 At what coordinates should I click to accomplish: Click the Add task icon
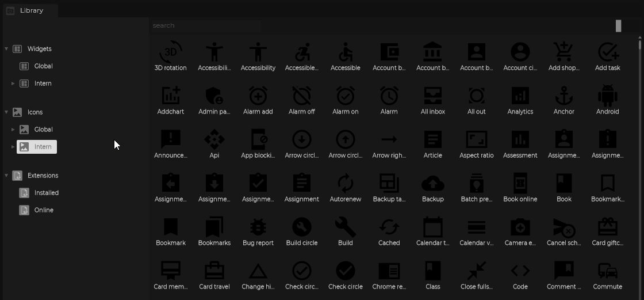pyautogui.click(x=607, y=53)
